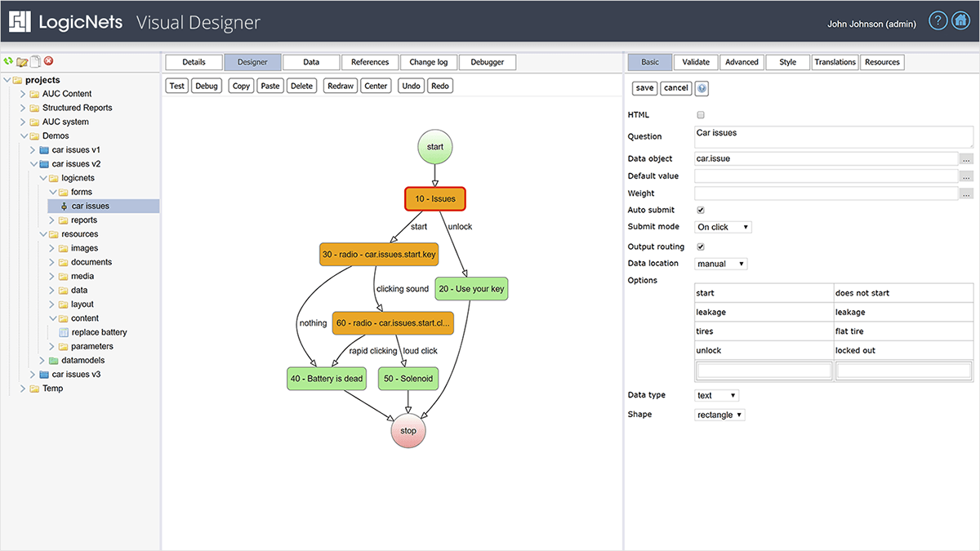Select the 40 - Battery is dead node
Screen dimensions: 980x551
click(x=327, y=379)
